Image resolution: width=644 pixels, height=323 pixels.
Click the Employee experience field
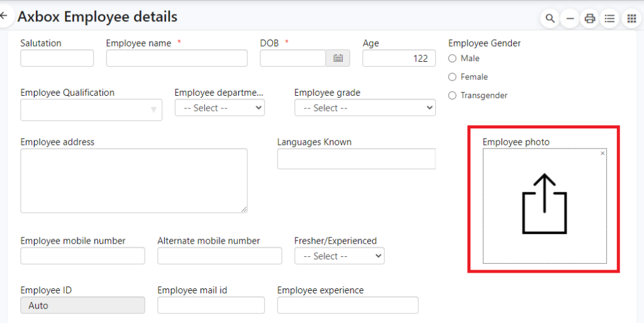348,305
